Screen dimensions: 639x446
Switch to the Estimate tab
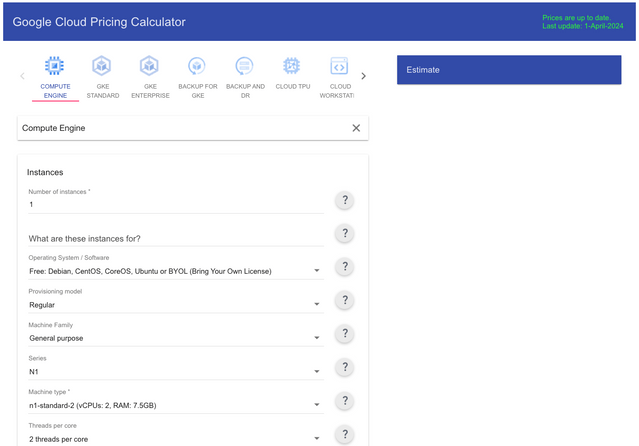(509, 70)
